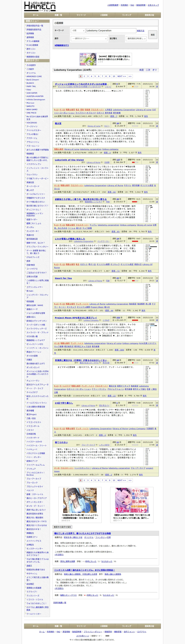Jump to last page with >> in bottom pager
This screenshot has height=644, width=185.
click(130, 480)
